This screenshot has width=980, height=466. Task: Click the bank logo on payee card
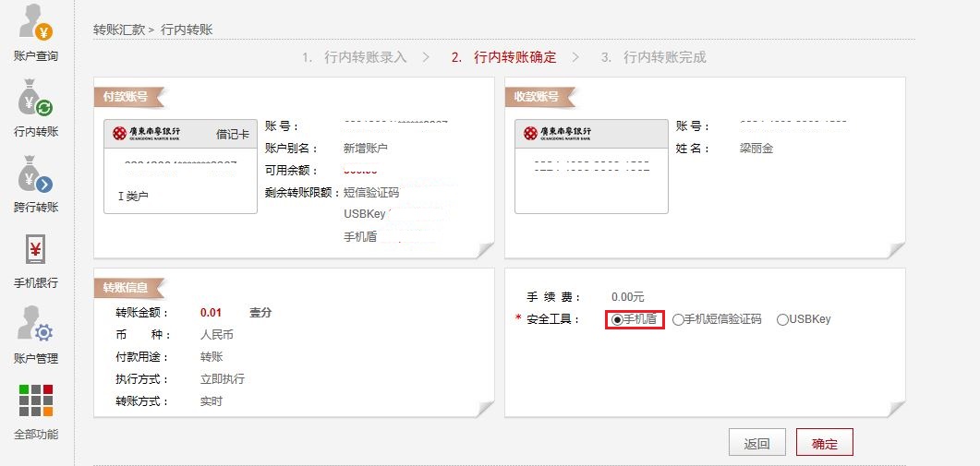point(558,134)
